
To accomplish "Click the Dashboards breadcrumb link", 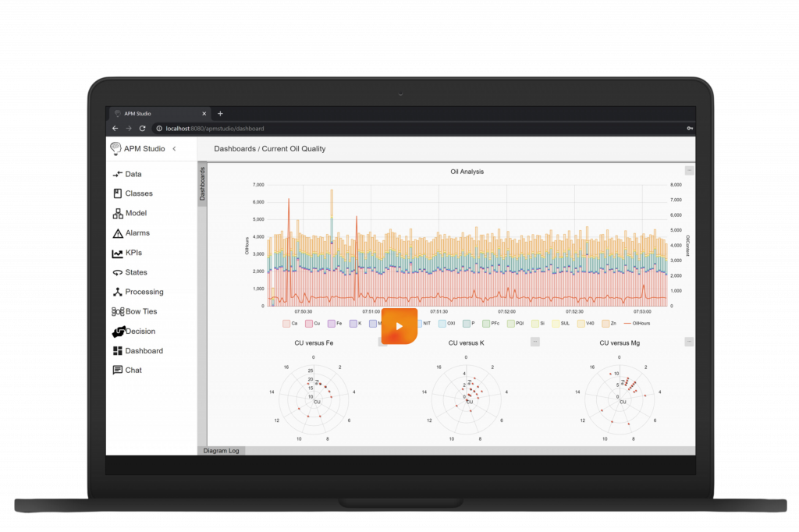I will (235, 148).
